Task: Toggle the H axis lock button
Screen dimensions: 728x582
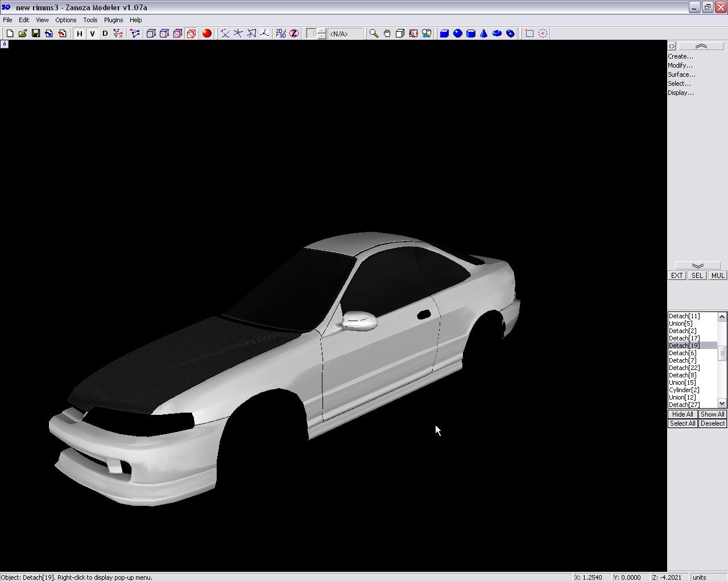Action: coord(80,34)
